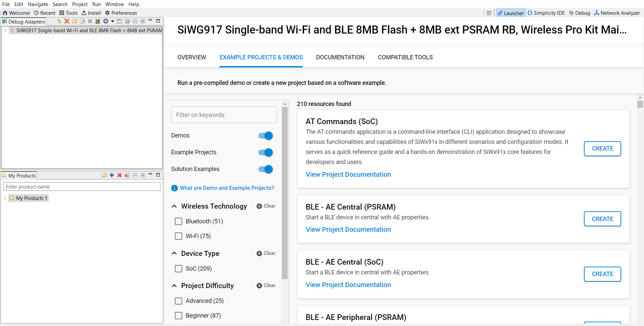
Task: Click the filter panel vertical scrollbar
Action: pos(285,193)
